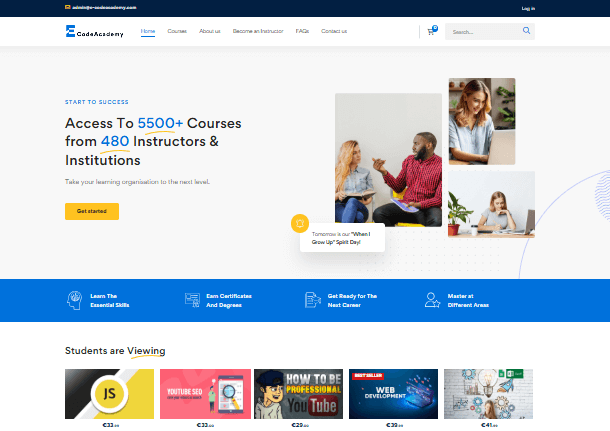Viewport: 610px width, 431px height.
Task: Click the Log in link
Action: (x=528, y=8)
